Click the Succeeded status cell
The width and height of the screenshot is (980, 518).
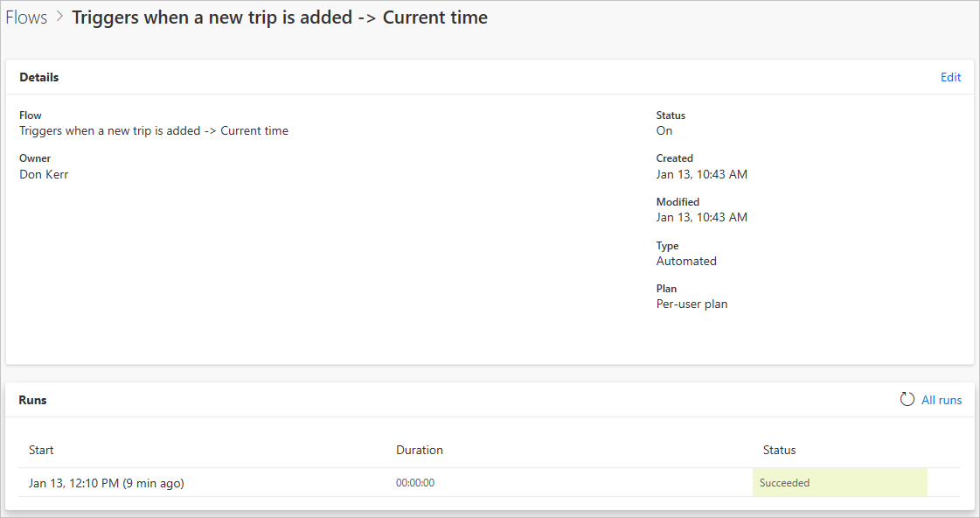coord(839,482)
